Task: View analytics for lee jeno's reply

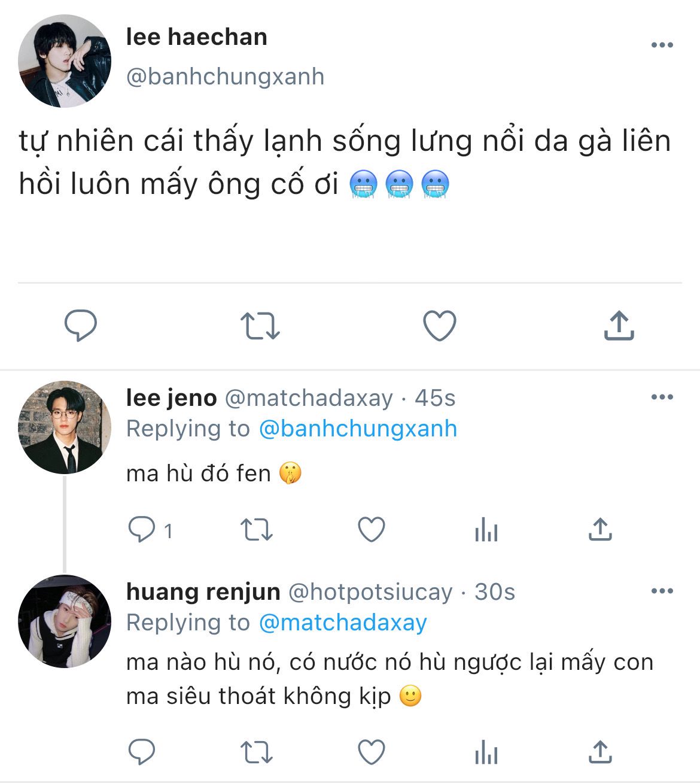Action: tap(486, 530)
